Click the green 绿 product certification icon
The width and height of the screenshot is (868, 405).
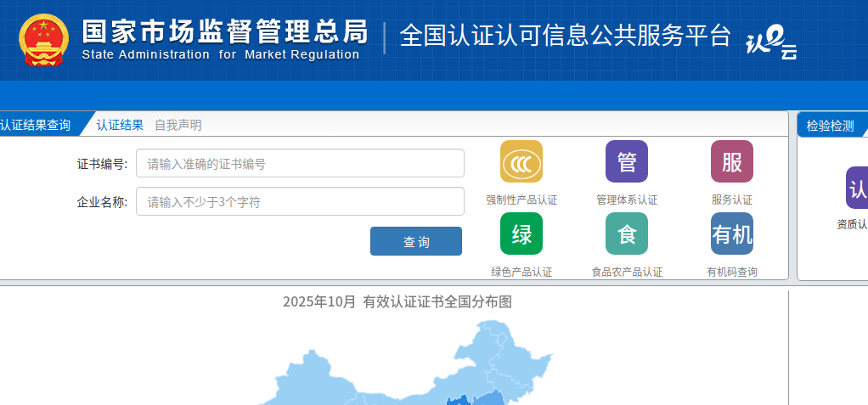click(521, 233)
